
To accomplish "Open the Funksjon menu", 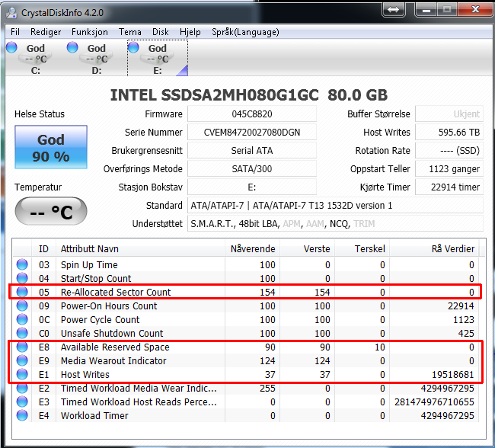I will coord(90,32).
